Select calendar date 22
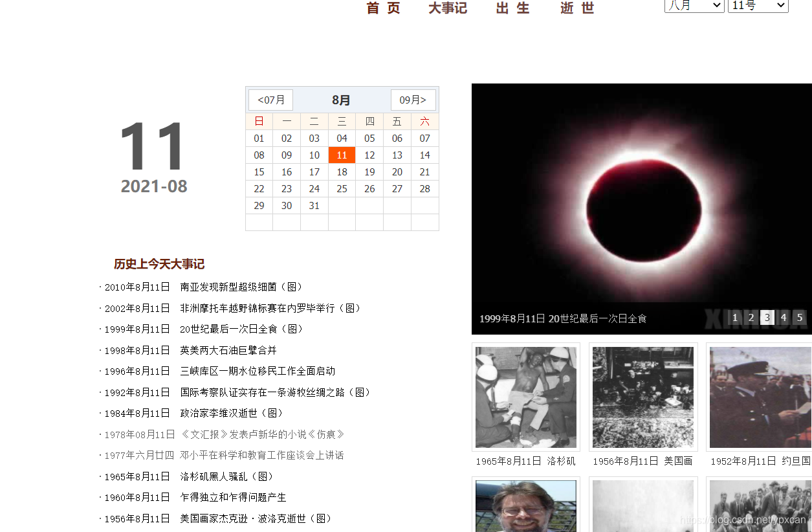 tap(259, 188)
